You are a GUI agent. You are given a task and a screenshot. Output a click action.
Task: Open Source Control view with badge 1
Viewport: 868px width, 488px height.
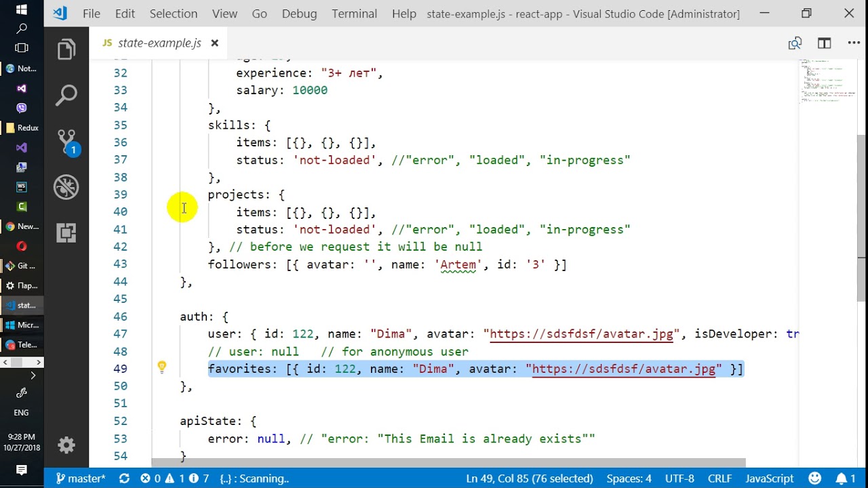[67, 142]
